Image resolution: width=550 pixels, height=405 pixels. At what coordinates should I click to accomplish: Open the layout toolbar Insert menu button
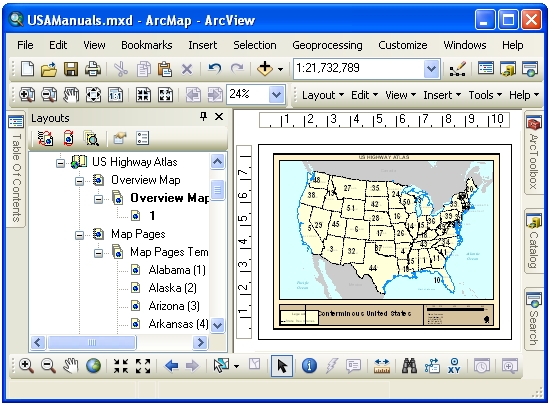point(442,95)
